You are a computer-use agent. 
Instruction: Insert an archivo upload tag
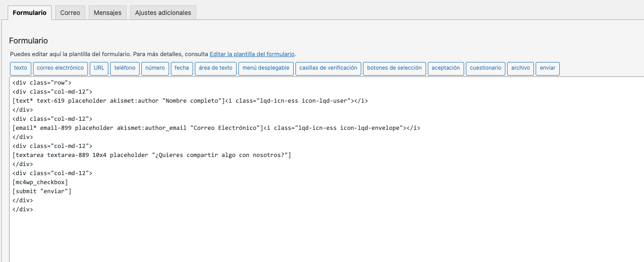click(520, 68)
